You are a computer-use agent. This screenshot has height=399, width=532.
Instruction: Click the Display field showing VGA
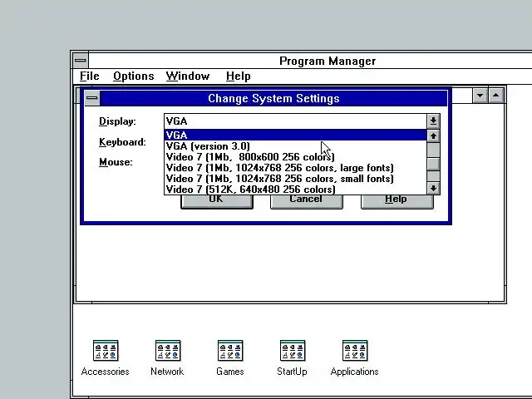point(295,121)
